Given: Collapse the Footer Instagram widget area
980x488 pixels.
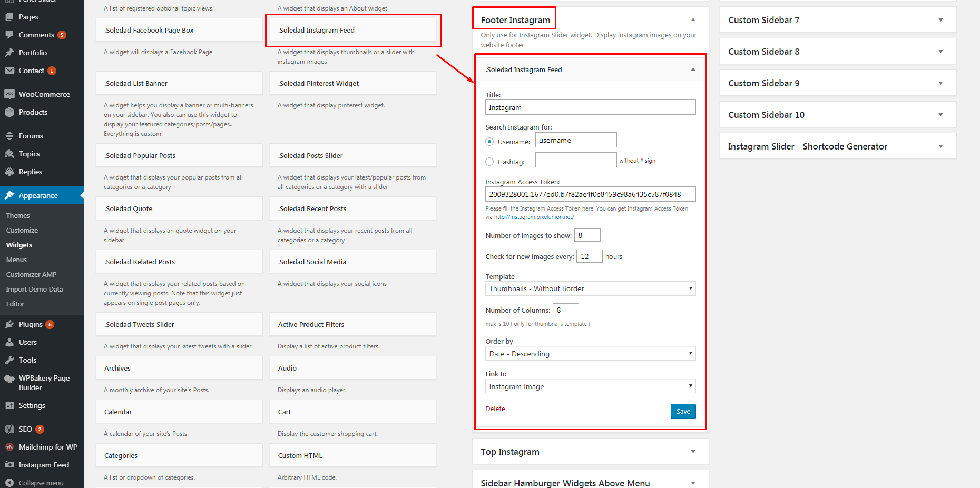Looking at the screenshot, I should click(693, 20).
